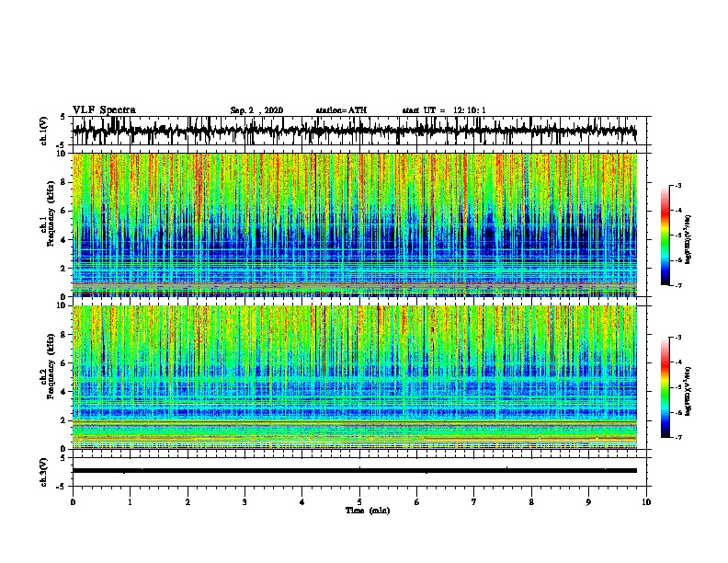728x563 pixels.
Task: Click the "VLF Spectra" plot title
Action: point(104,110)
